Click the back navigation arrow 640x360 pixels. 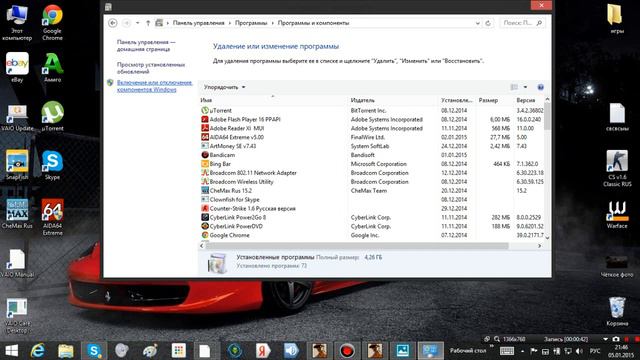pyautogui.click(x=113, y=23)
